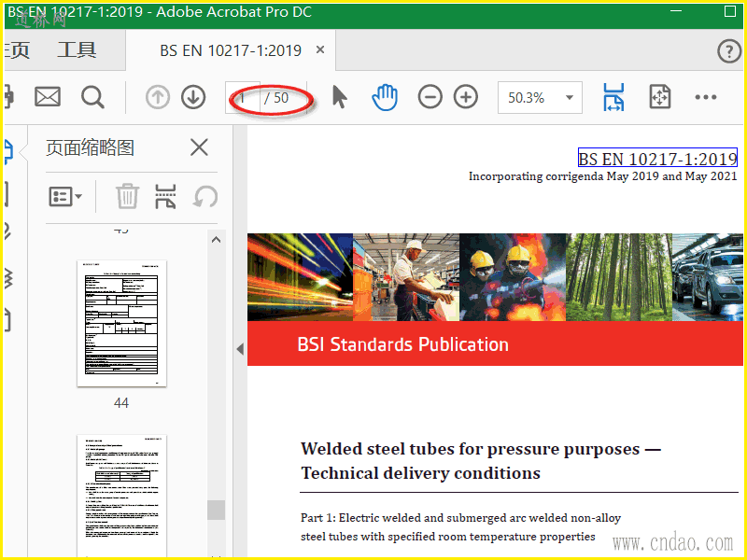Image resolution: width=747 pixels, height=560 pixels.
Task: Select the page thumbnail below page 44
Action: [121, 496]
